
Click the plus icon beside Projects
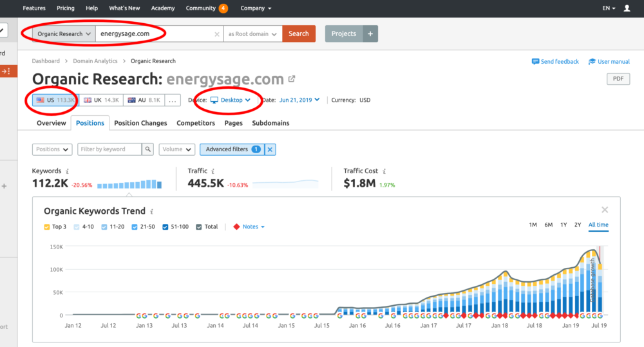coord(370,34)
